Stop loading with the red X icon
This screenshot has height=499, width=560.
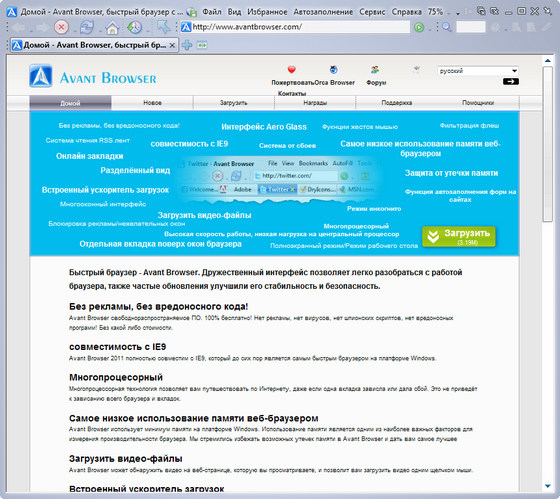point(61,27)
